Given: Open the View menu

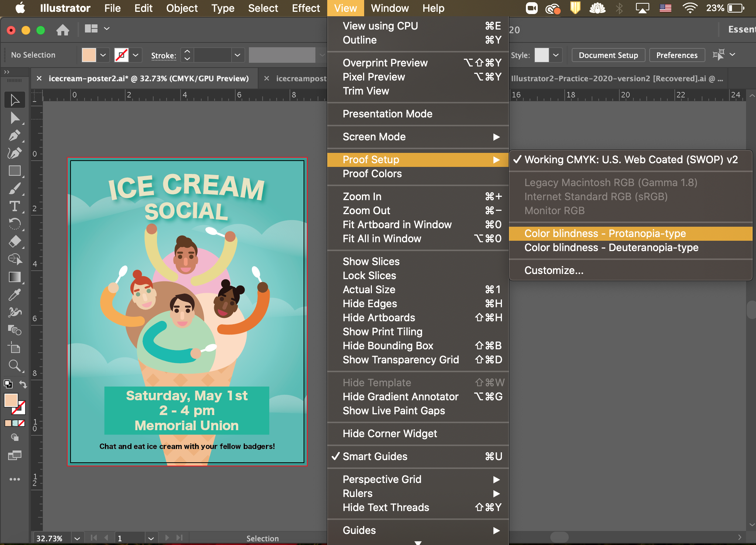Looking at the screenshot, I should tap(347, 8).
